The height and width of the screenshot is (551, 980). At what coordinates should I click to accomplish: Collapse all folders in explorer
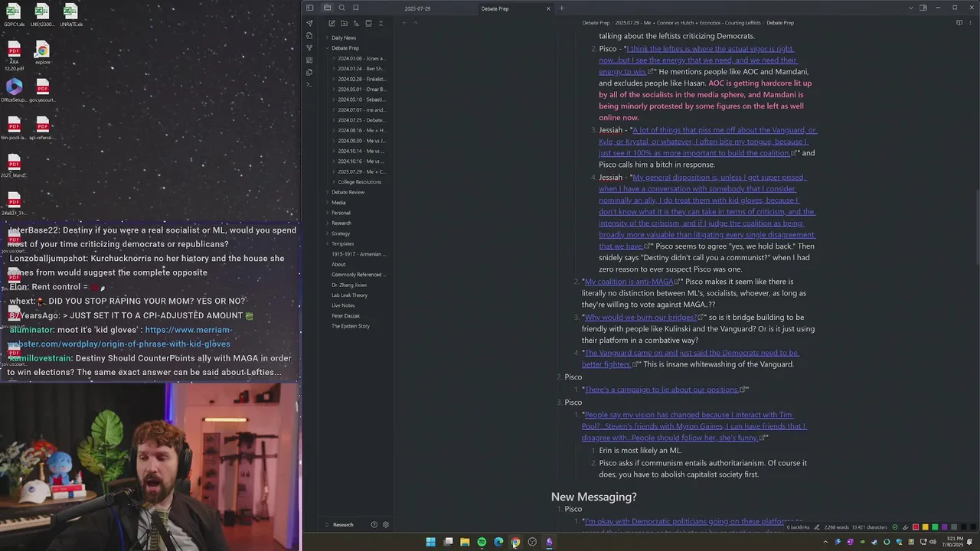[381, 23]
